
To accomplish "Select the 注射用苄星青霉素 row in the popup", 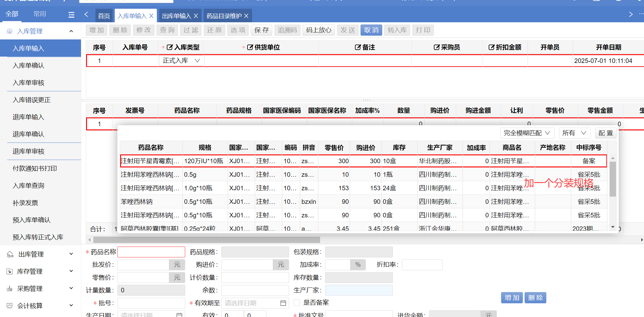I will (363, 161).
